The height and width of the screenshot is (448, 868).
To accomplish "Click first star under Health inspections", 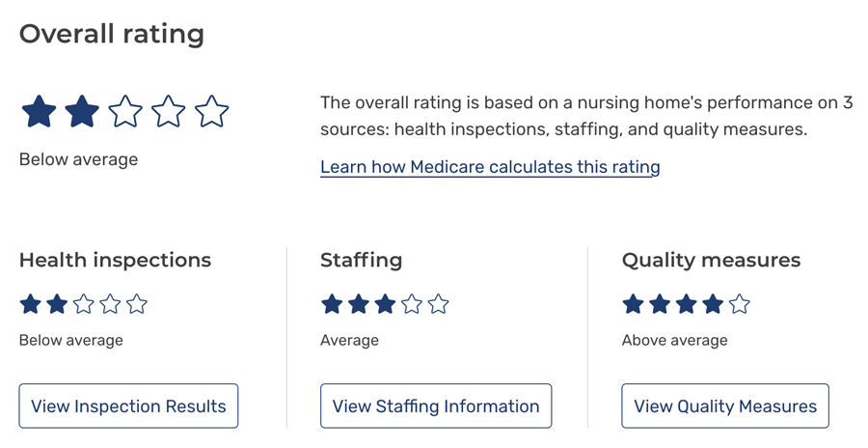I will [x=31, y=304].
